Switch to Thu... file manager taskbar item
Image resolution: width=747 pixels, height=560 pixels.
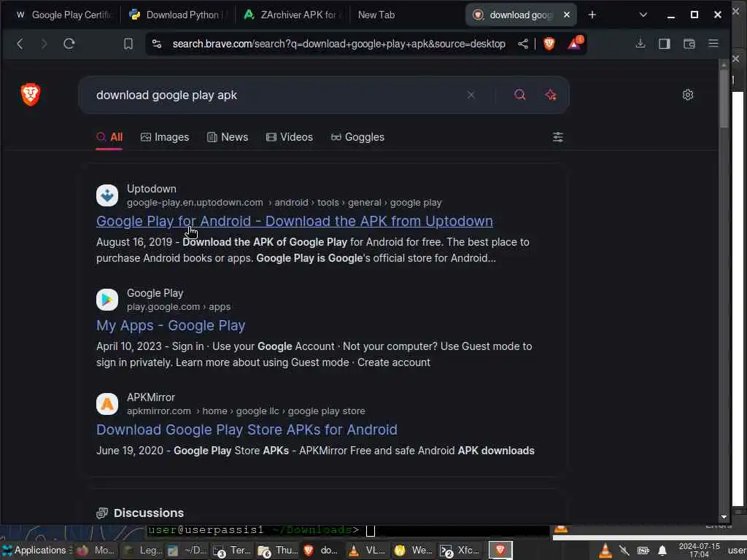[x=277, y=551]
